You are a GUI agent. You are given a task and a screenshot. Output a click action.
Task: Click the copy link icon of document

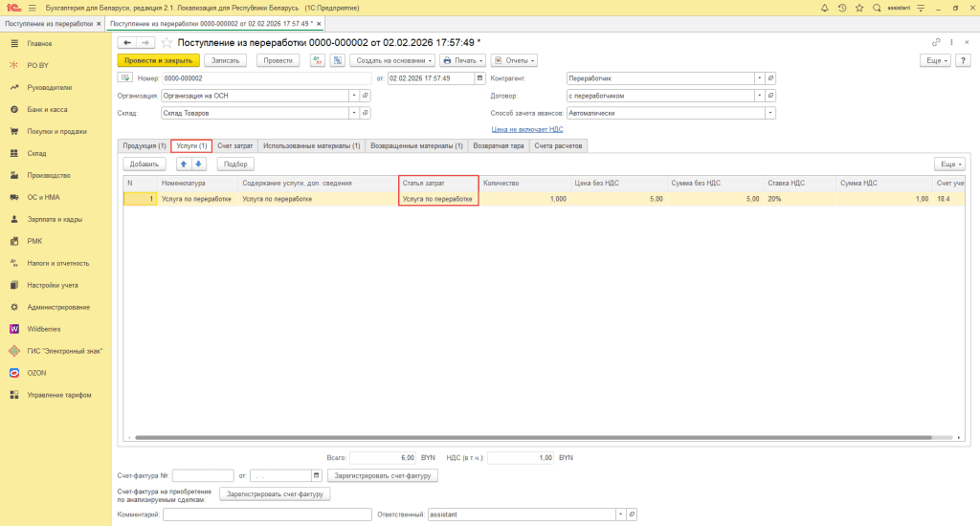936,42
